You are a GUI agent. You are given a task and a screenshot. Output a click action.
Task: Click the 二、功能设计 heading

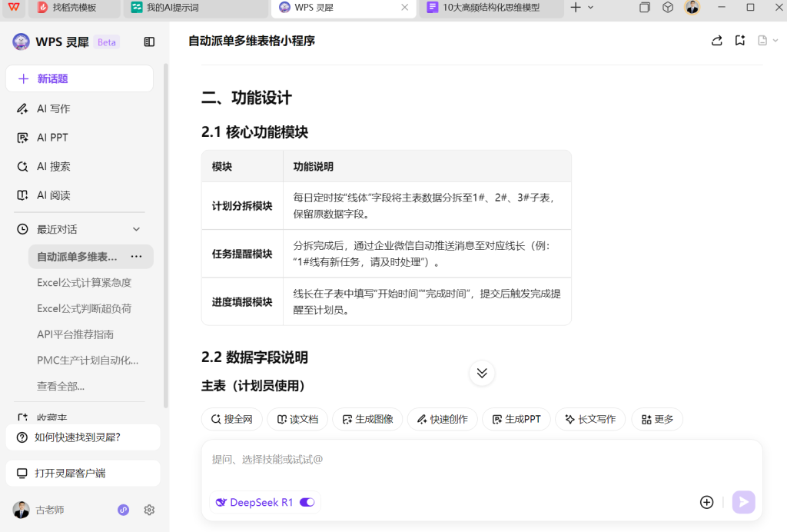coord(247,98)
